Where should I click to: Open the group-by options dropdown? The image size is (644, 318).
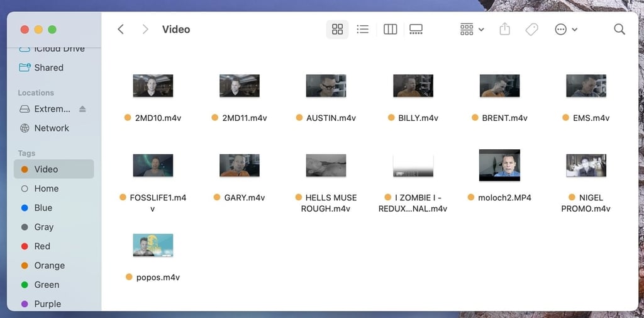472,29
